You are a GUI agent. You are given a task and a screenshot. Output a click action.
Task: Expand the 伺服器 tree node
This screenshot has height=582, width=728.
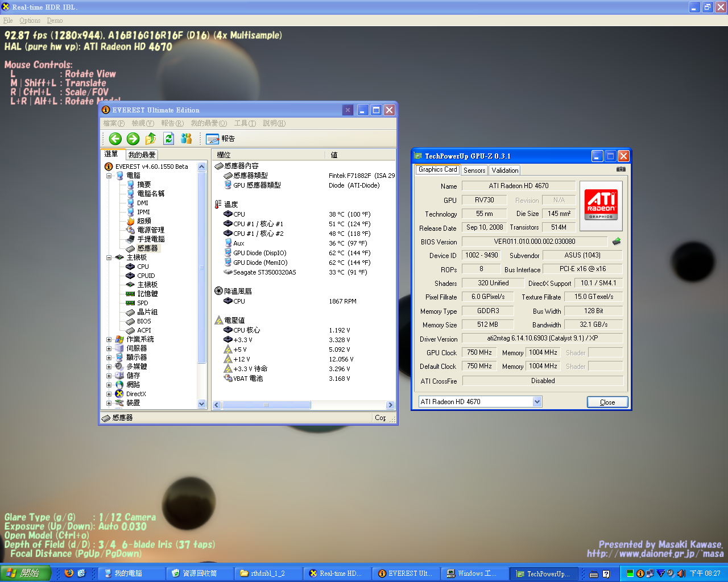coord(109,348)
